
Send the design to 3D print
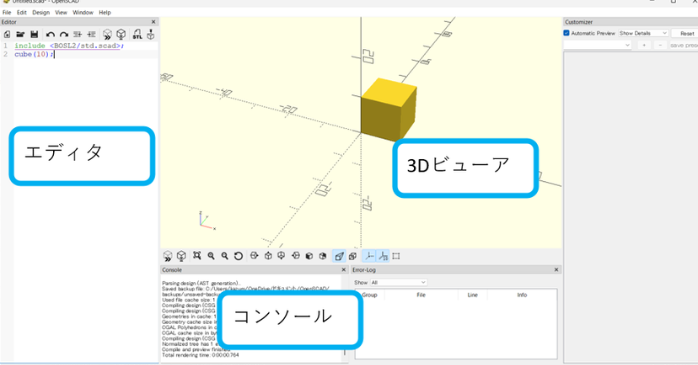151,34
